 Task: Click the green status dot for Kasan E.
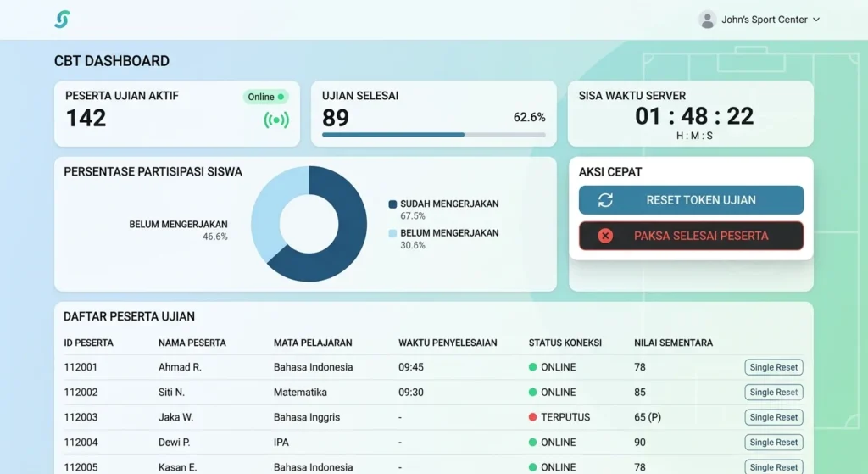click(x=532, y=467)
